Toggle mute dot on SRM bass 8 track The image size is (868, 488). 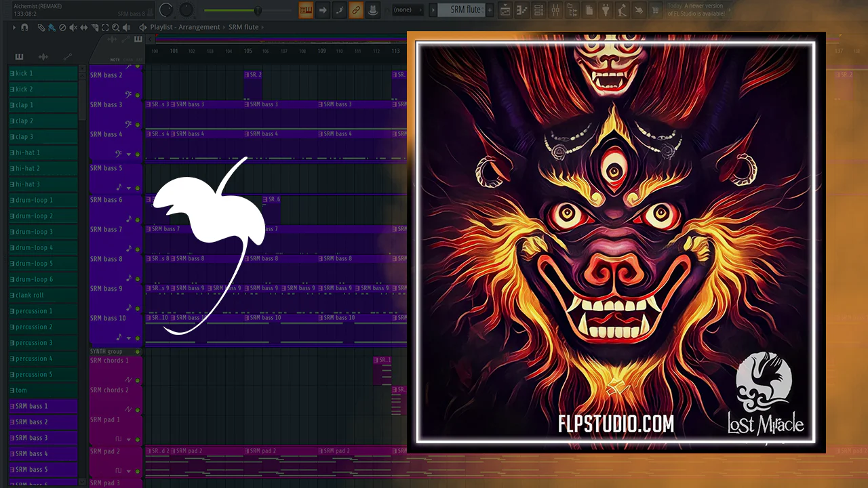pyautogui.click(x=138, y=279)
